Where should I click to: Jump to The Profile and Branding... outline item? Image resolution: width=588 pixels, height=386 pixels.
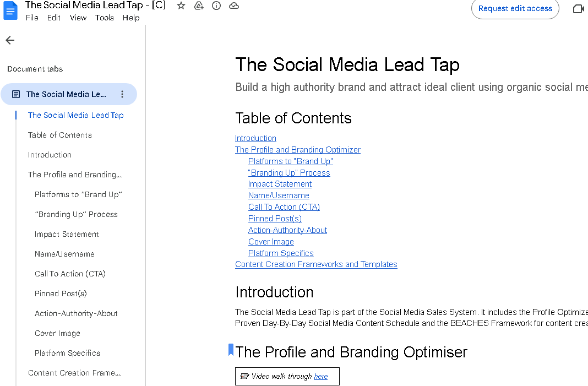(x=75, y=175)
